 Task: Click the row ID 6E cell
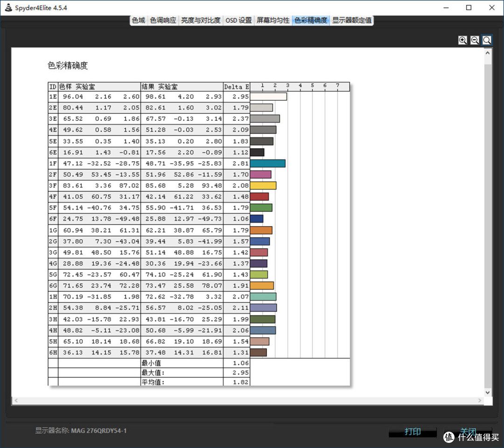(53, 152)
